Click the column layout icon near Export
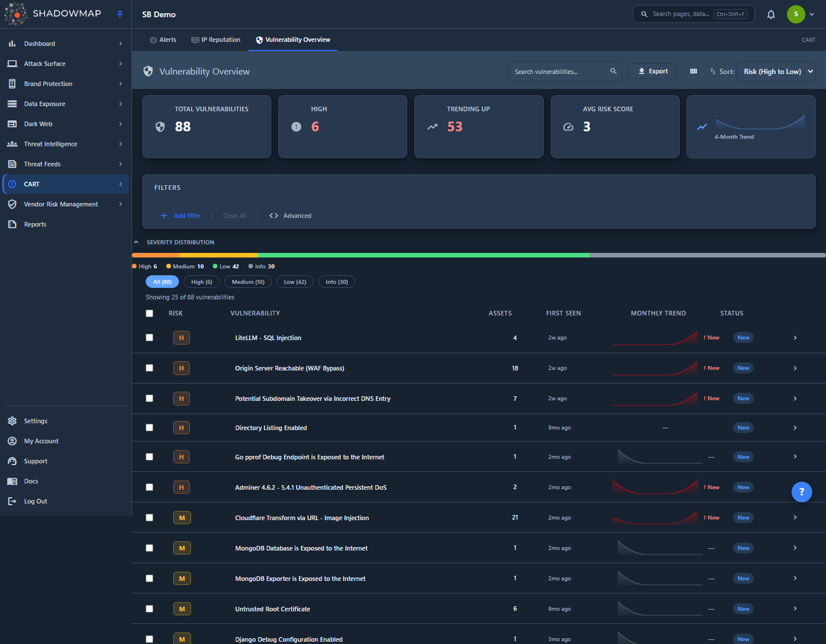Image resolution: width=826 pixels, height=644 pixels. [x=693, y=71]
